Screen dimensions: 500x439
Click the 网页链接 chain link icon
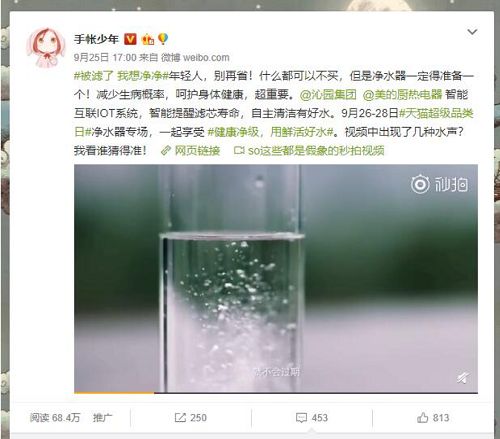click(x=166, y=151)
